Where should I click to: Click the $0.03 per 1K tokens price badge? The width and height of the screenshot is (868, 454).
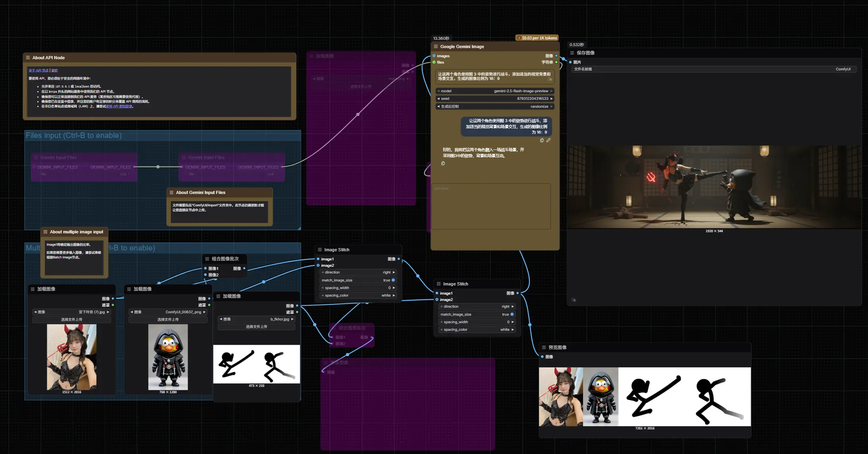(x=537, y=38)
